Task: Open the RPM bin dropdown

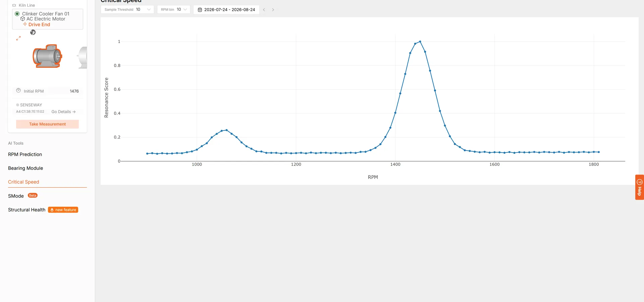Action: coord(174,9)
